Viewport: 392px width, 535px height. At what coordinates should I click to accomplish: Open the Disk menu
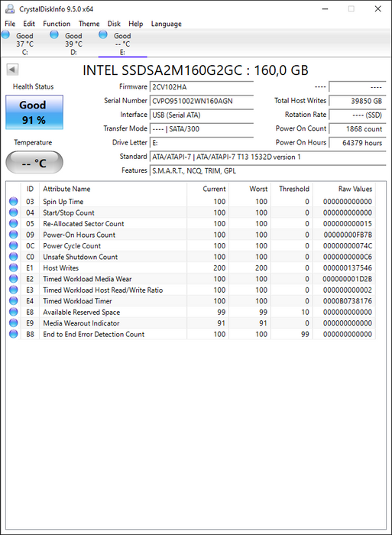pos(114,24)
